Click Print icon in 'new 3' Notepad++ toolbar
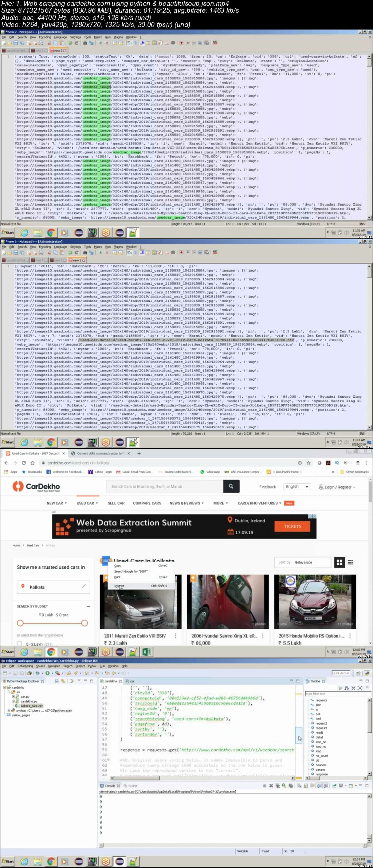 (x=41, y=253)
